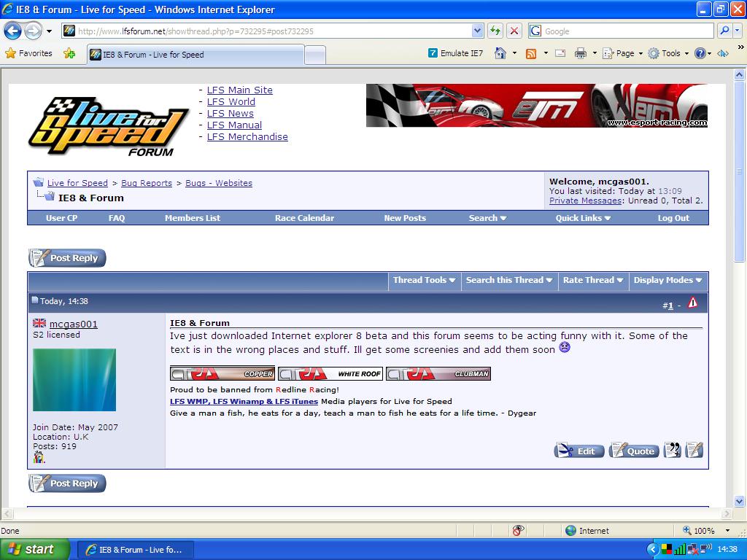Click Log Out in forum navbar
This screenshot has width=747, height=560.
pyautogui.click(x=673, y=218)
